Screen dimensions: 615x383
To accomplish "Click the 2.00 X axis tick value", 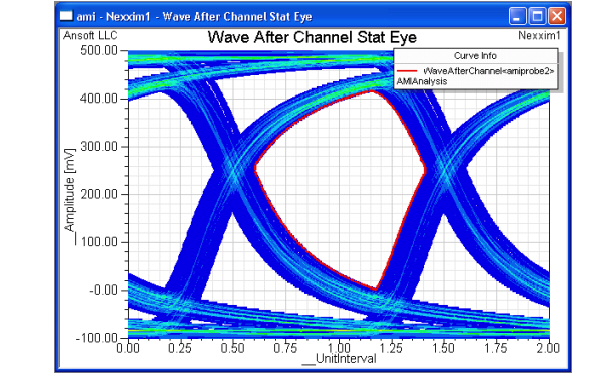I will click(548, 348).
